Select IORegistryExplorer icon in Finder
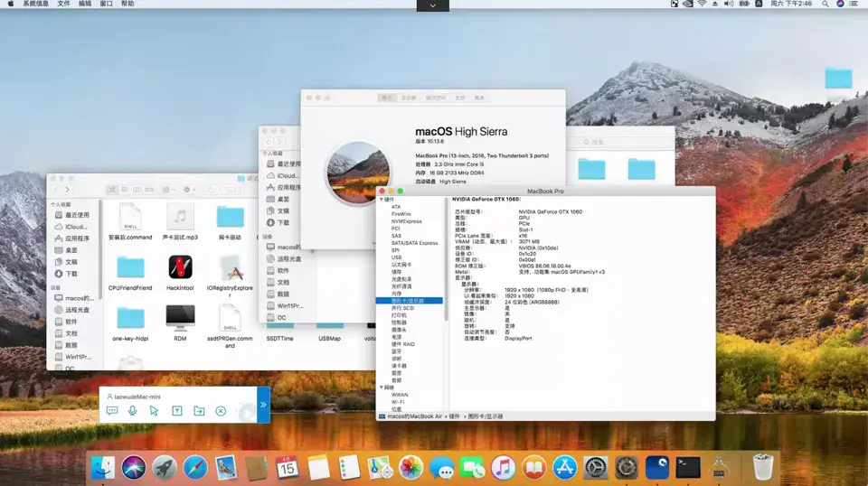 [x=230, y=268]
